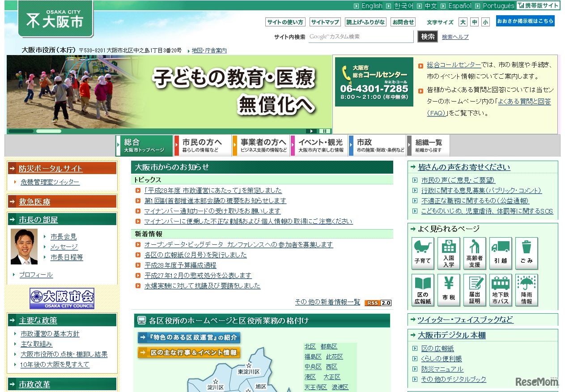The height and width of the screenshot is (392, 565).
Task: Click the お問合せ button
Action: click(403, 22)
